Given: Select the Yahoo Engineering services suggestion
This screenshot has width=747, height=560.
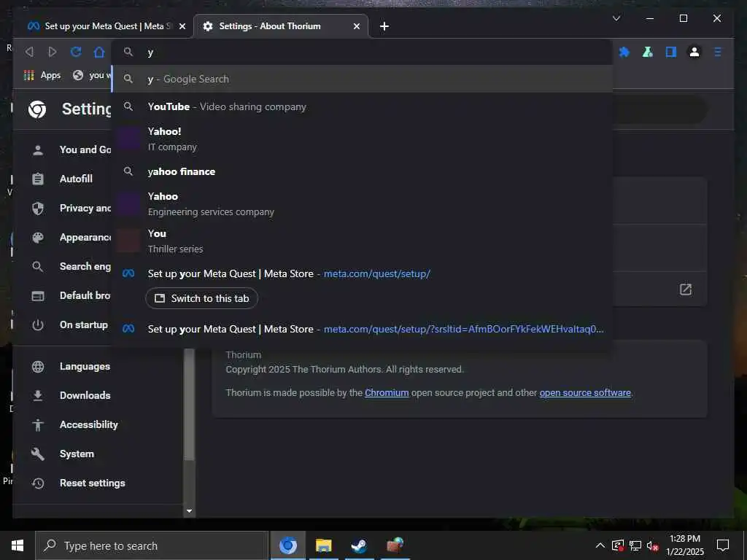Looking at the screenshot, I should [x=363, y=204].
